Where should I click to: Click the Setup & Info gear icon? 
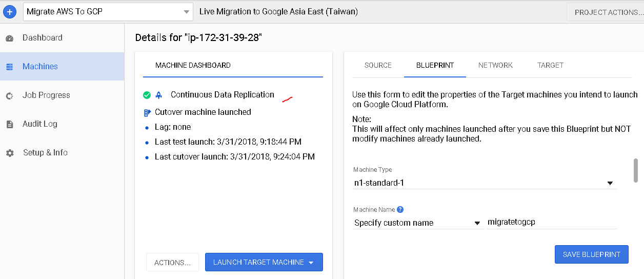point(9,153)
